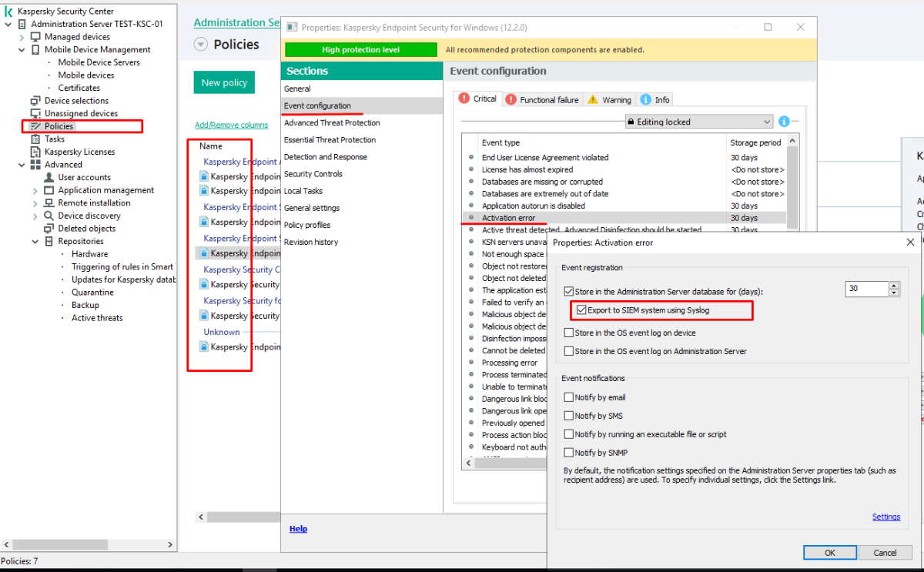The image size is (924, 572).
Task: Click Cancel in Activation error dialog
Action: point(885,552)
